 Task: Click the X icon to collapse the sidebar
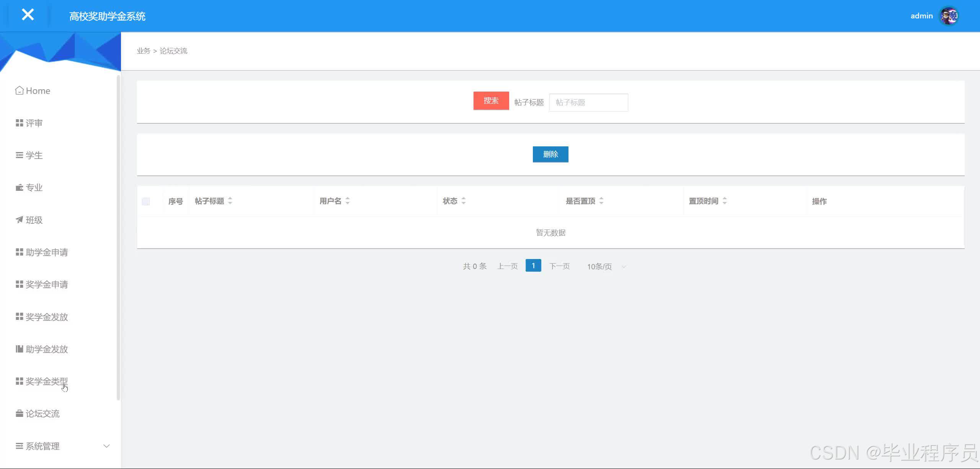[28, 15]
